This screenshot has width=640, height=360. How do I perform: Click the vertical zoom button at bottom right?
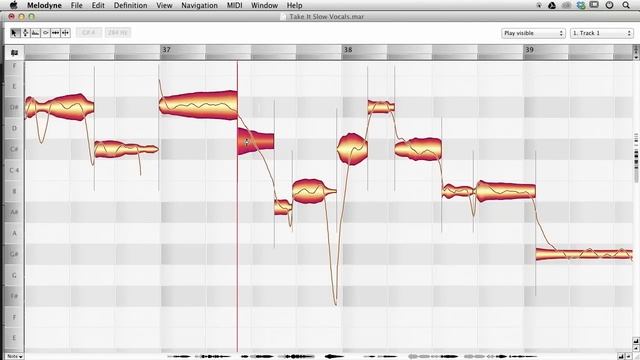tap(636, 340)
